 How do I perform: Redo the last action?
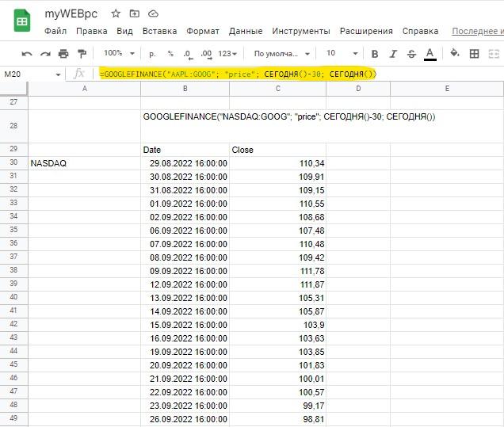point(45,54)
